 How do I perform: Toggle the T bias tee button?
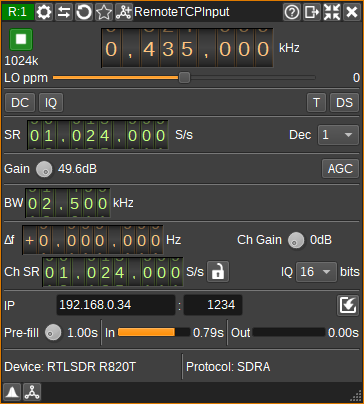click(316, 103)
